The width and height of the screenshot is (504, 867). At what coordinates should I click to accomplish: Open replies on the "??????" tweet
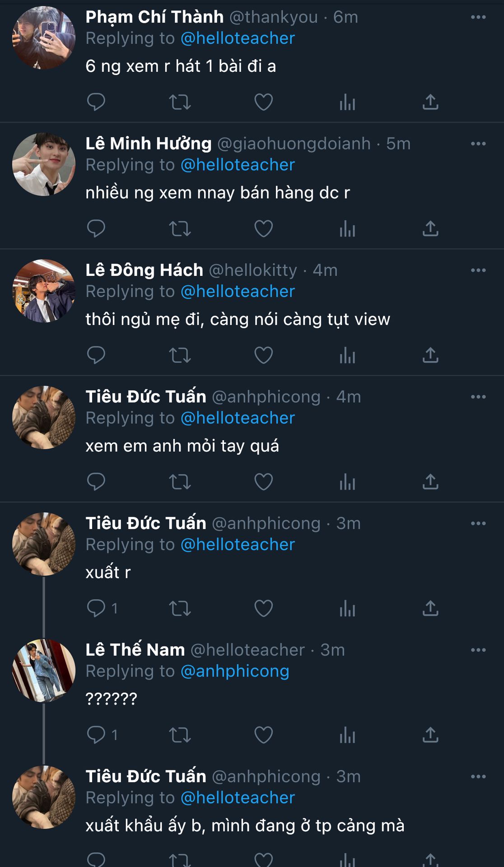96,735
